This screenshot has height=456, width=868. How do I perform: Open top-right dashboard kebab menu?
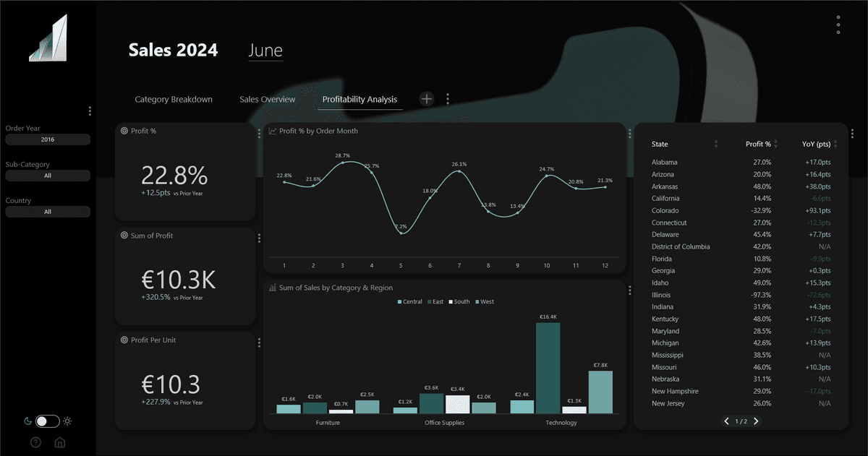838,25
